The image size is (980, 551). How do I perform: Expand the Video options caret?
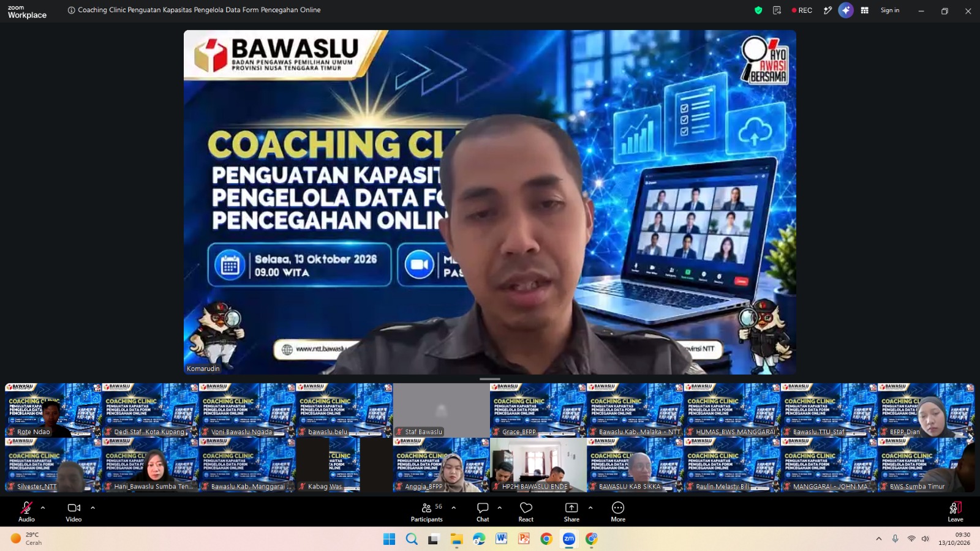92,508
